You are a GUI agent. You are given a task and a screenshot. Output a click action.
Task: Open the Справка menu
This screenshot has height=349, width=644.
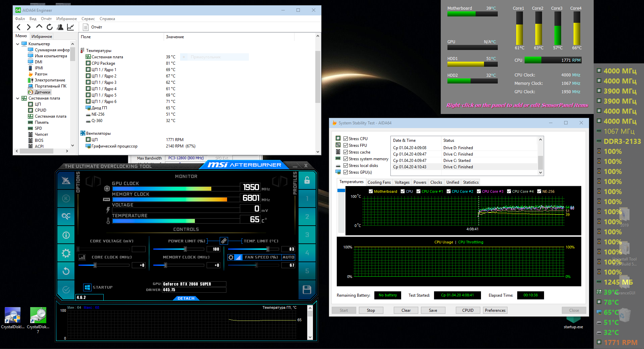(x=107, y=19)
